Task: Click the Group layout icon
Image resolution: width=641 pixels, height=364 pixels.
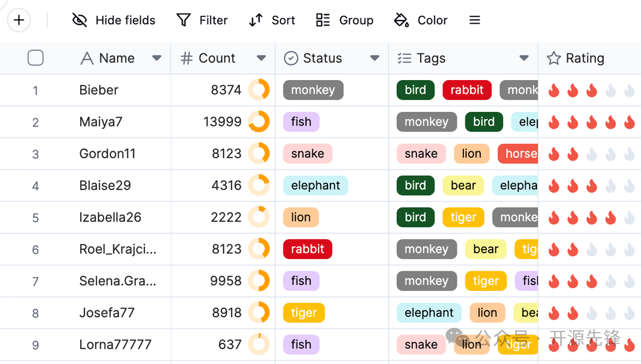Action: coord(322,20)
